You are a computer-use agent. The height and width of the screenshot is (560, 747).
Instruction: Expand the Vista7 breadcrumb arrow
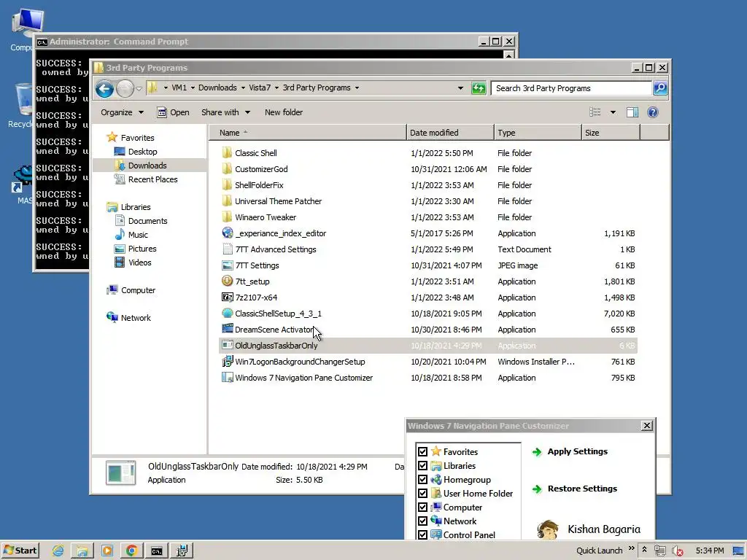(276, 87)
